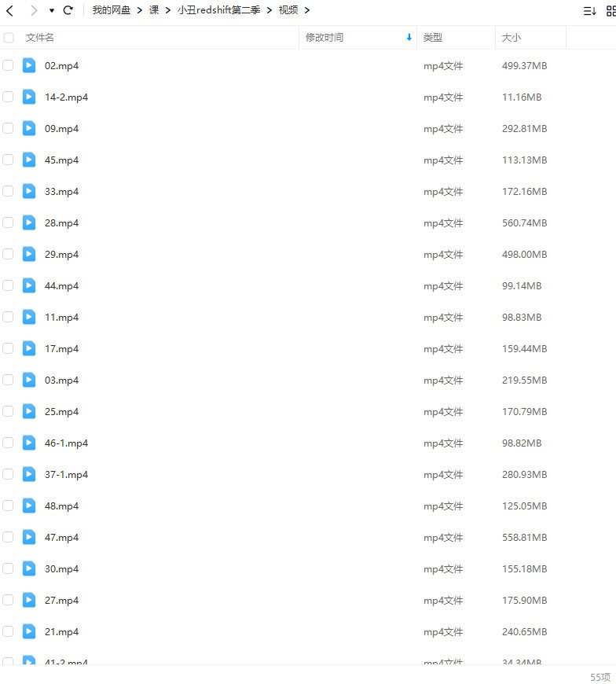
Task: Expand chevron after 视频 breadcrumb
Action: (307, 10)
